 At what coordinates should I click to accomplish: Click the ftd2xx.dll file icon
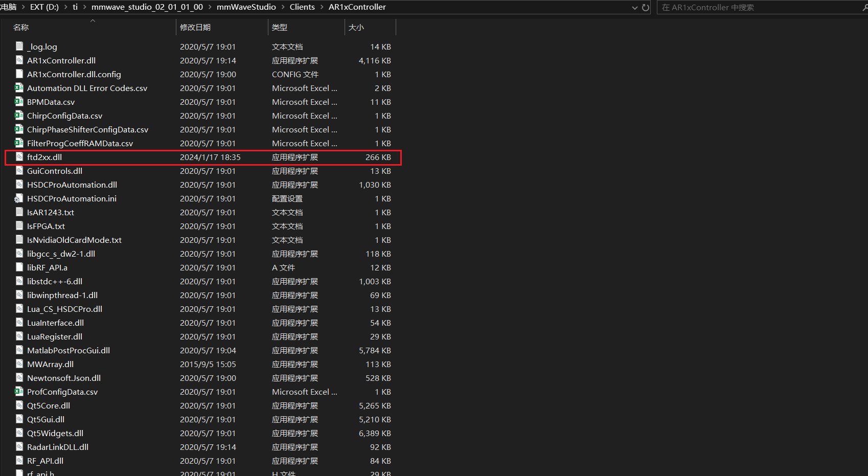coord(19,157)
